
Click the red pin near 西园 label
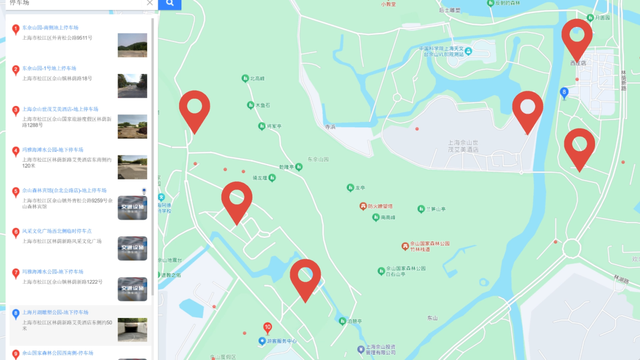[x=577, y=40]
